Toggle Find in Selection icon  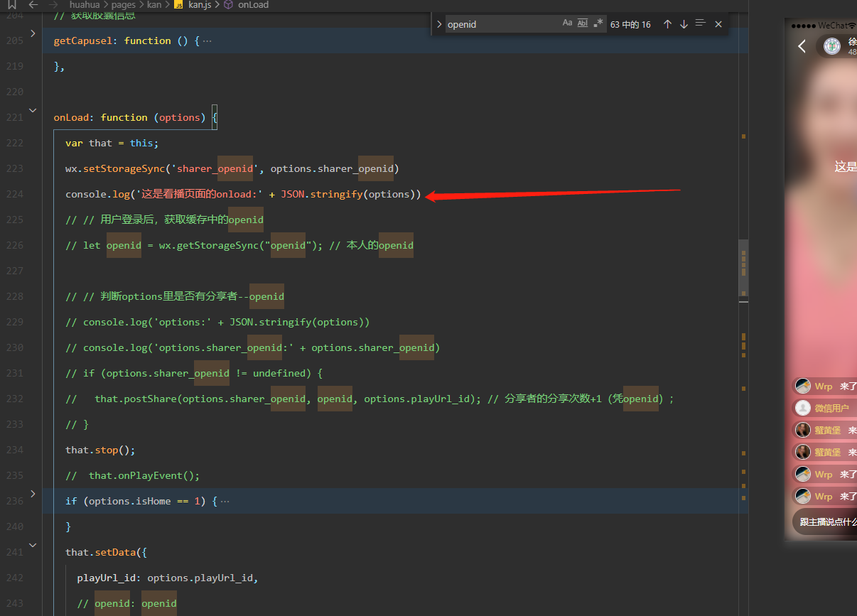(701, 23)
